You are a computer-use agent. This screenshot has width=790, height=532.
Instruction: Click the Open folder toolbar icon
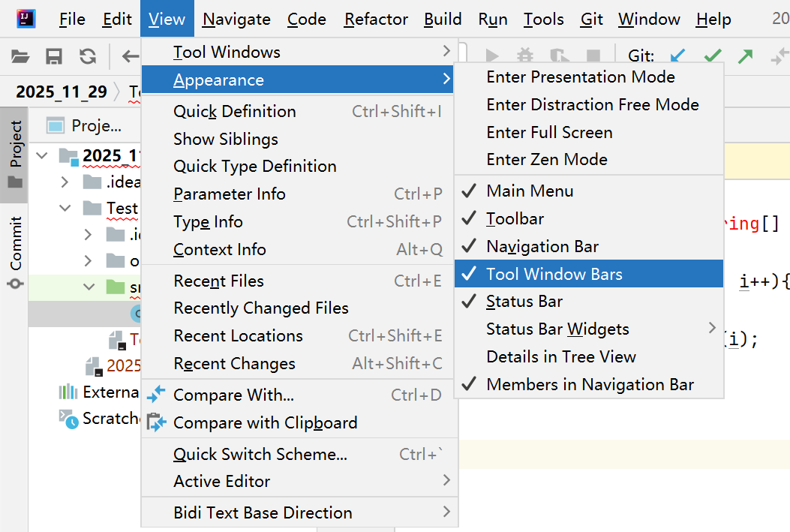[x=20, y=56]
